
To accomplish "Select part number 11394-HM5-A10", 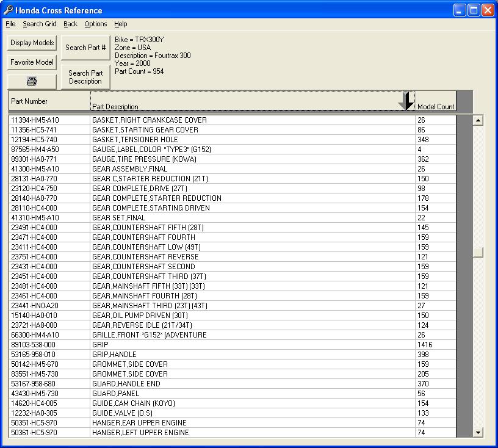I will 49,120.
